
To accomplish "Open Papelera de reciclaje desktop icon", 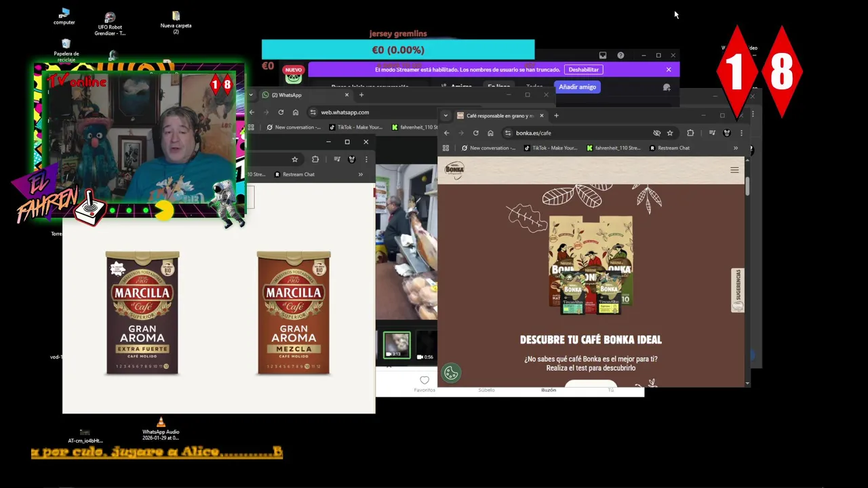I will 66,50.
